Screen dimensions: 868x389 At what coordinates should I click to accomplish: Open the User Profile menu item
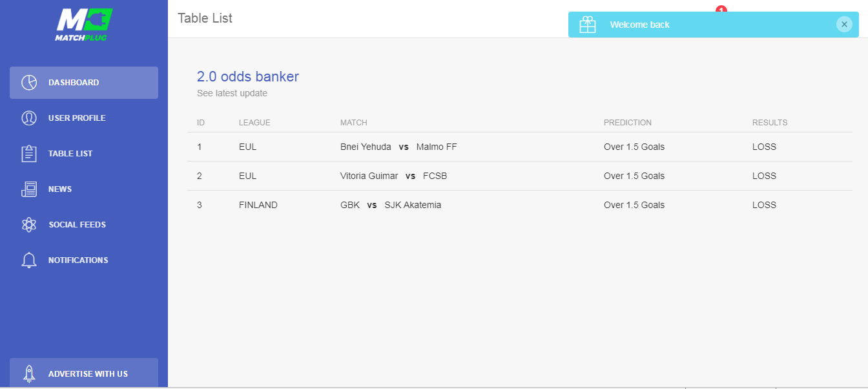pos(77,118)
